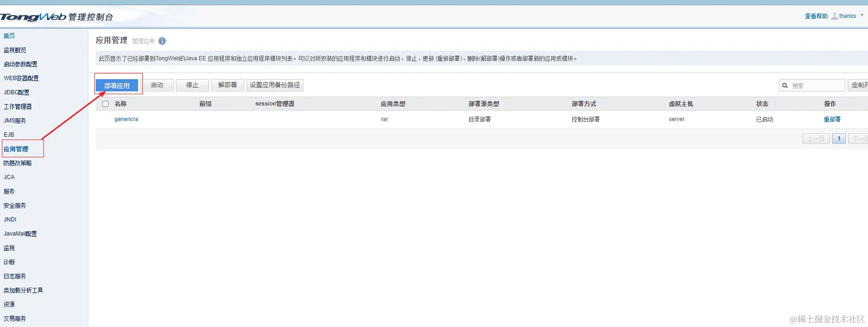Open 启动参数配置 in the sidebar
The height and width of the screenshot is (327, 868).
(x=20, y=64)
